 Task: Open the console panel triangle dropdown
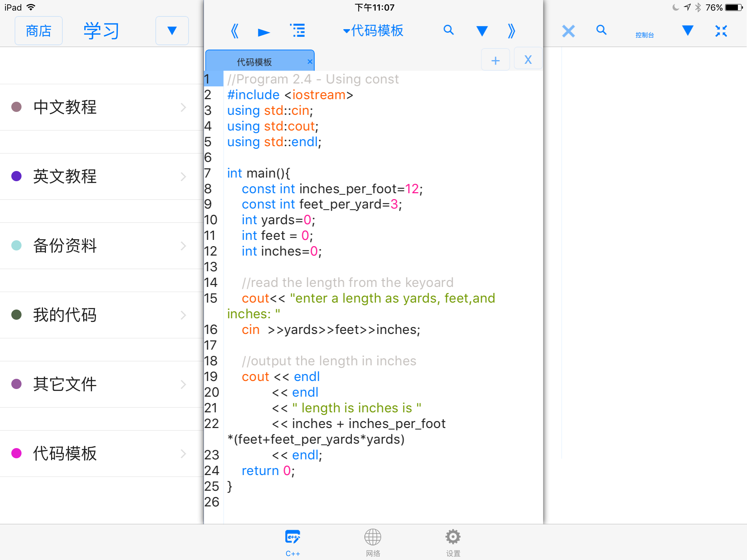tap(688, 31)
